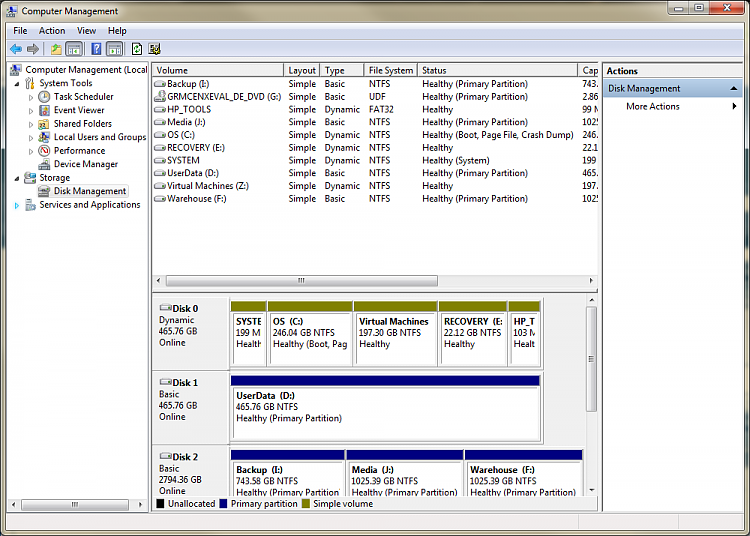This screenshot has width=750, height=536.
Task: Click the disk view vertical scrollbar thumb
Action: point(592,359)
